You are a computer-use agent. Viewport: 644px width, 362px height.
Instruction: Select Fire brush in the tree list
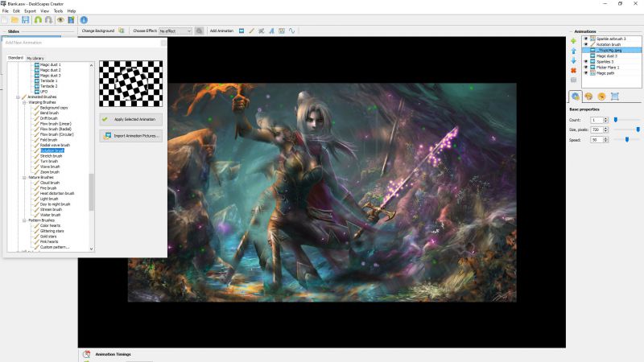[50, 188]
